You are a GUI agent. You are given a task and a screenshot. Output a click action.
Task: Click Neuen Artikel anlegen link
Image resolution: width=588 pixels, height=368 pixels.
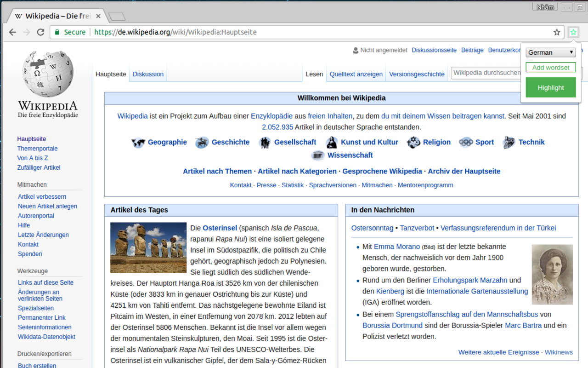tap(47, 207)
